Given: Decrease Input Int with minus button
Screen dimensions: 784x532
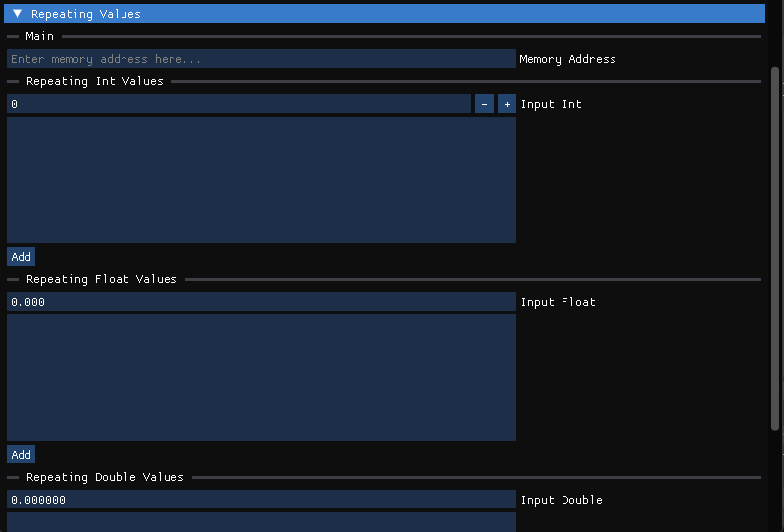Looking at the screenshot, I should coord(484,104).
